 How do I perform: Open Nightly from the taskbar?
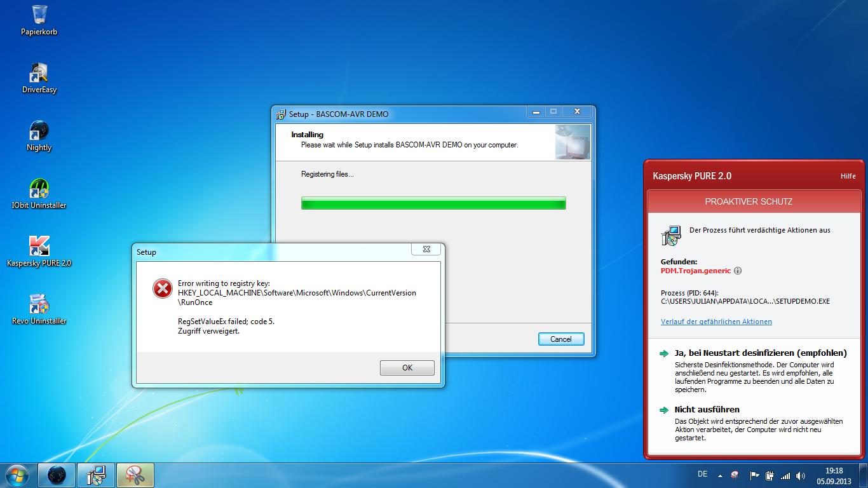point(57,475)
